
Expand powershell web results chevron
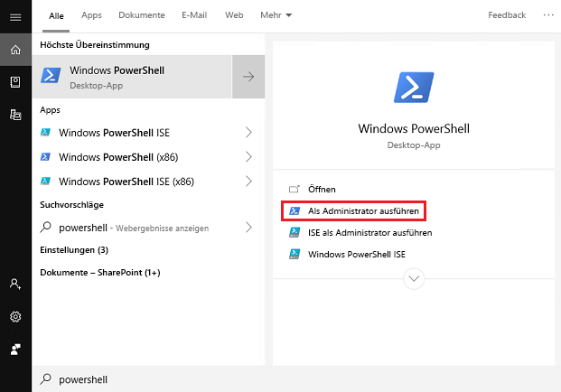248,227
